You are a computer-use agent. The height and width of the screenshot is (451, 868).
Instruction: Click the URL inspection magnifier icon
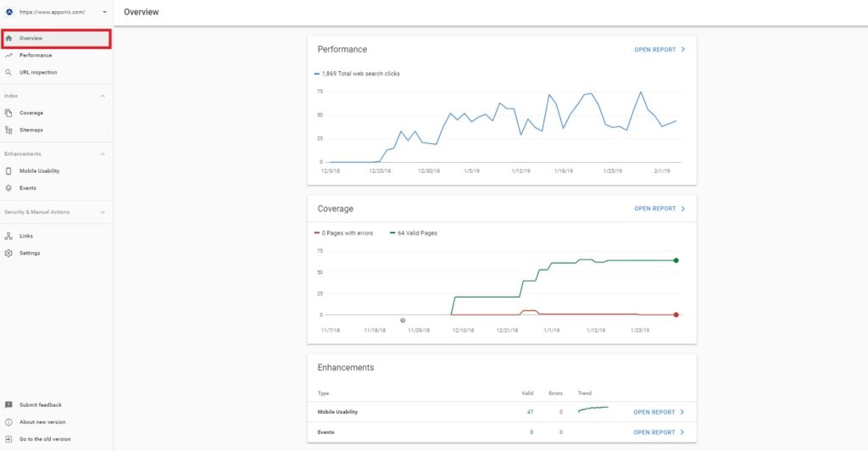pyautogui.click(x=8, y=73)
